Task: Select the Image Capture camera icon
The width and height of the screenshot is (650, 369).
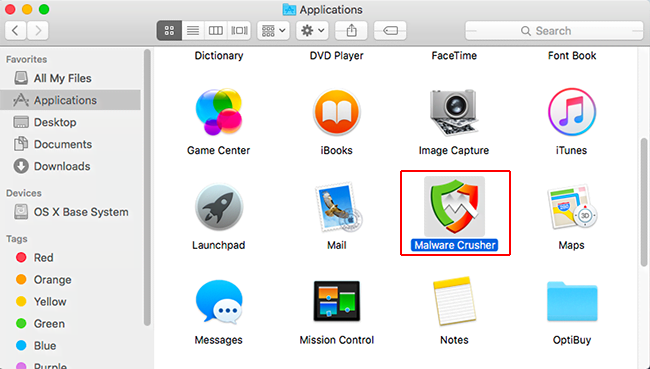Action: (454, 112)
